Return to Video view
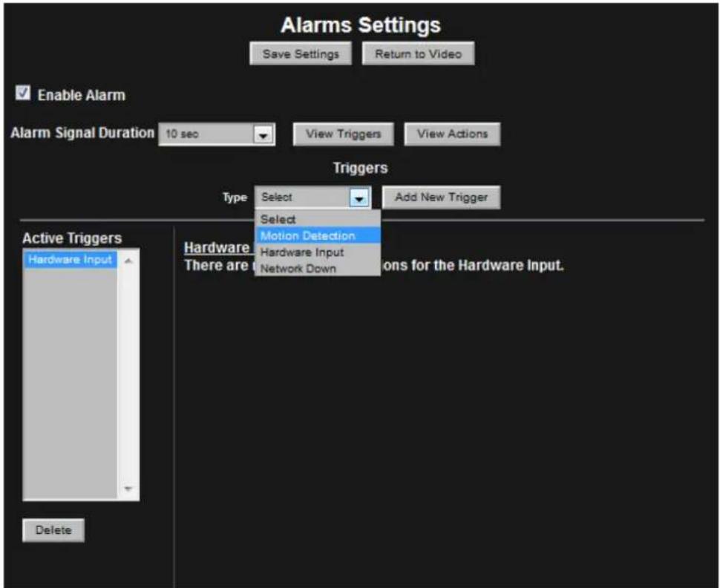The image size is (720, 588). [418, 53]
